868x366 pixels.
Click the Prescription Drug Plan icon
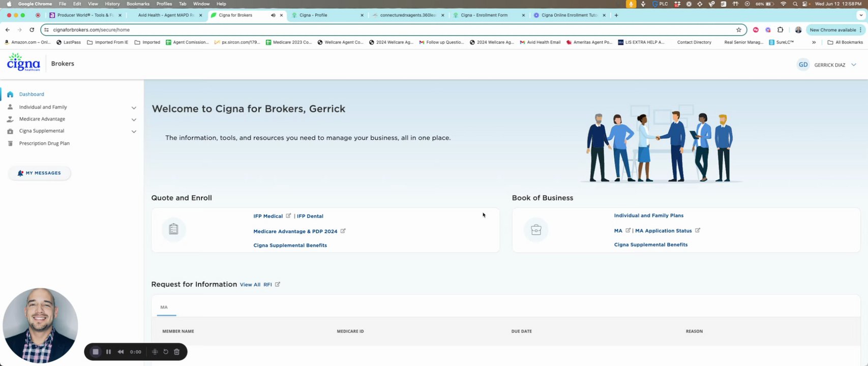tap(10, 143)
